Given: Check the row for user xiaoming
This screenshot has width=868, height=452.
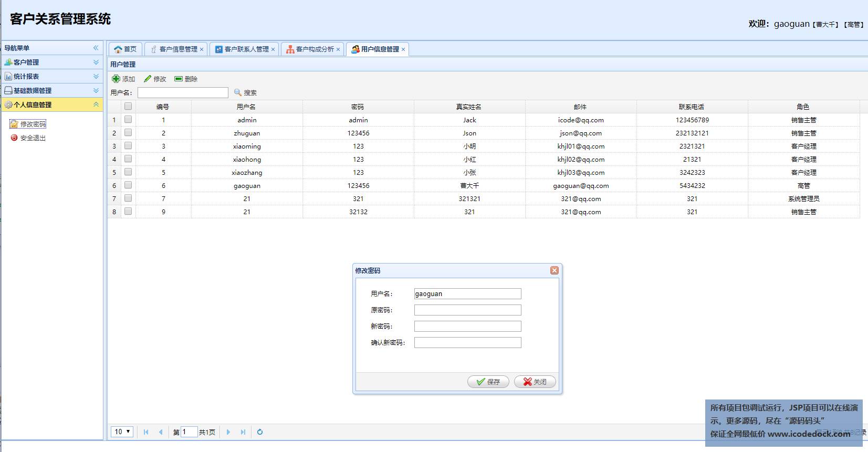Looking at the screenshot, I should click(x=128, y=145).
